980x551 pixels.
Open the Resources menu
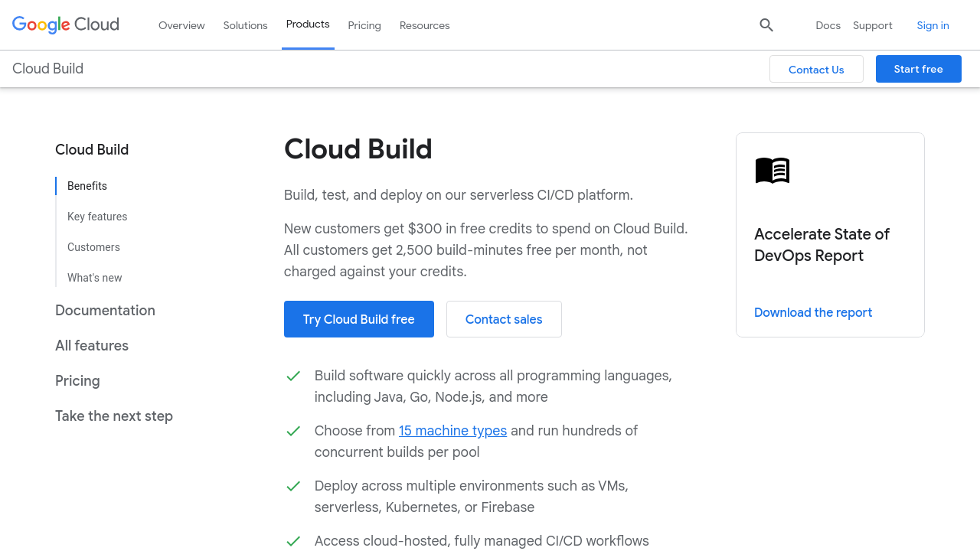424,25
